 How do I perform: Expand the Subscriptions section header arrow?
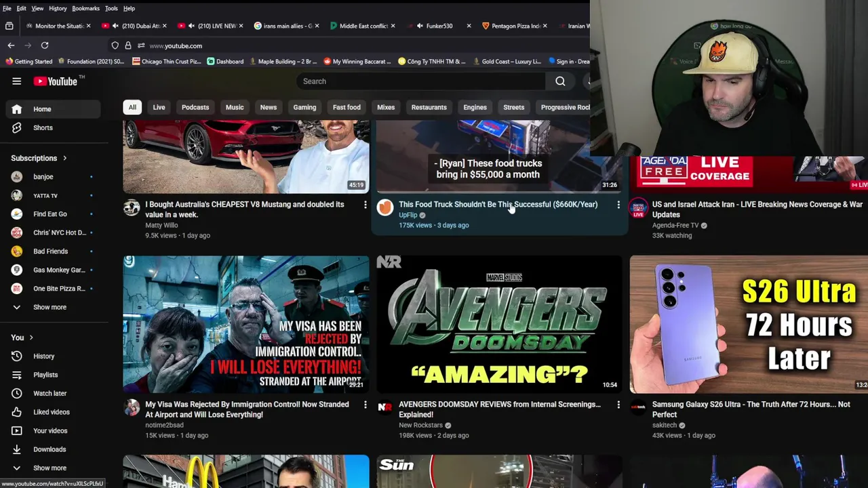click(64, 158)
